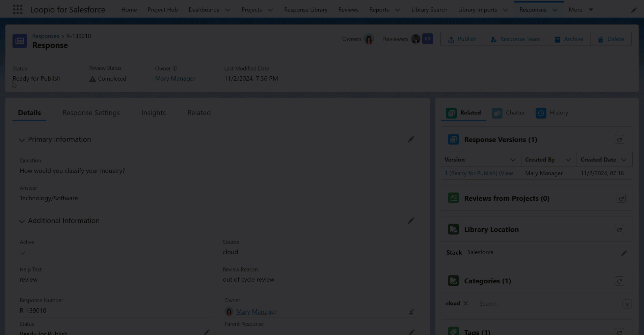Click the change owner icon beside Mary Manager
Screen dimensions: 644x335
tap(411, 312)
